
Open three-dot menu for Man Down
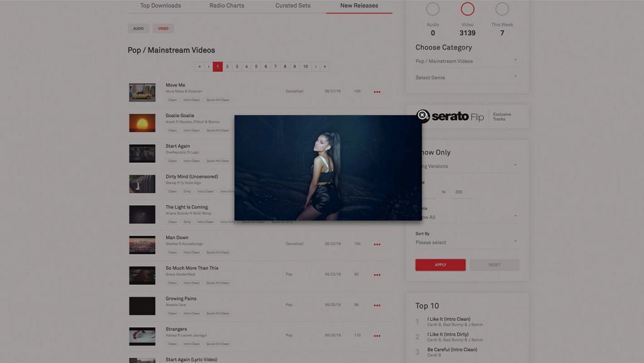tap(377, 244)
